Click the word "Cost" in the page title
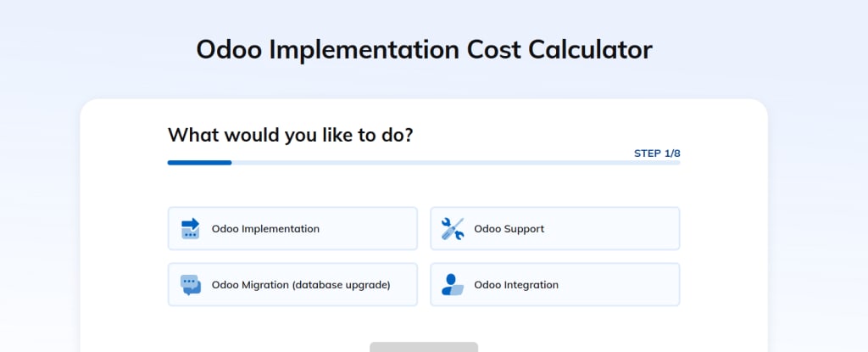868x352 pixels. [494, 49]
